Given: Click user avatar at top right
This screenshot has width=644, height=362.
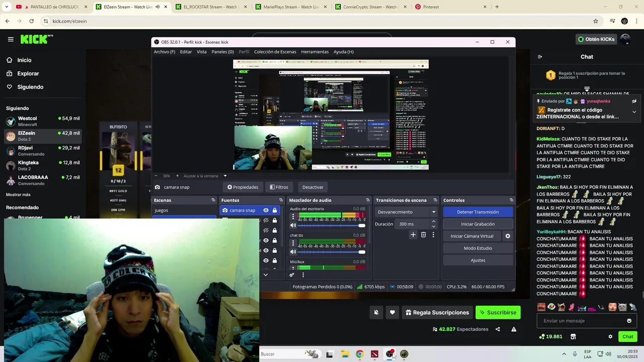Looking at the screenshot, I should pyautogui.click(x=625, y=39).
